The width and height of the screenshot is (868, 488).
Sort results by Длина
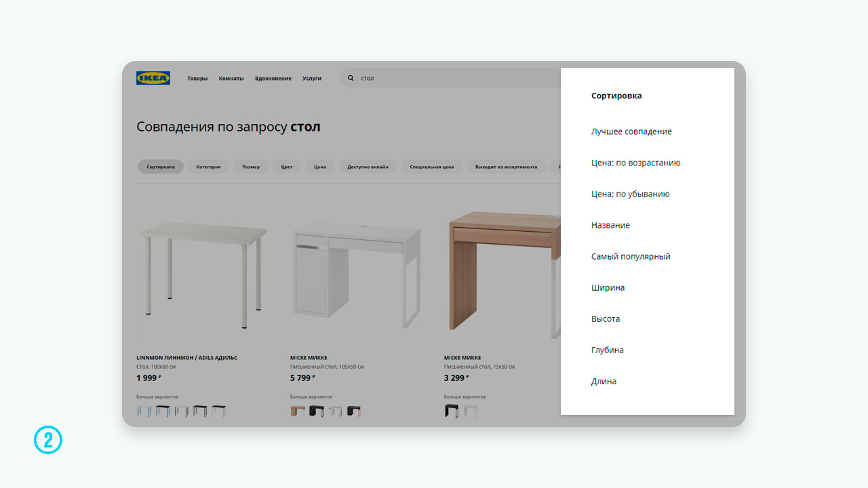(604, 381)
